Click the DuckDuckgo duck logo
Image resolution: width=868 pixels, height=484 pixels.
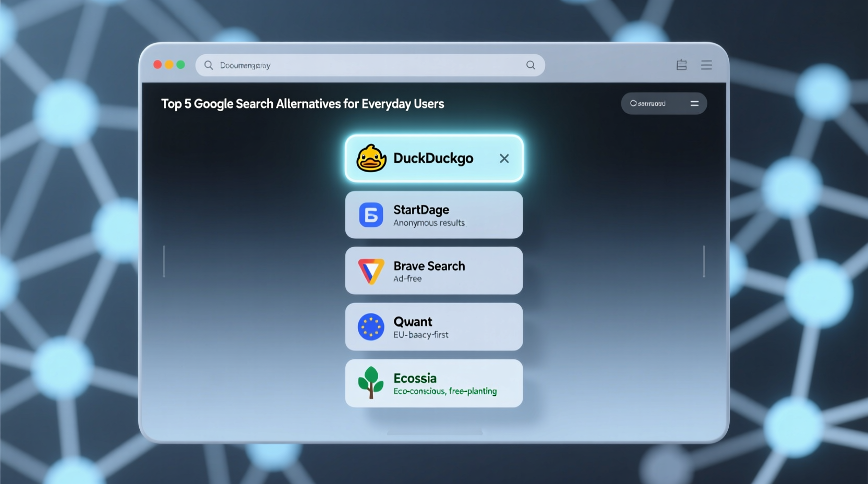point(371,158)
